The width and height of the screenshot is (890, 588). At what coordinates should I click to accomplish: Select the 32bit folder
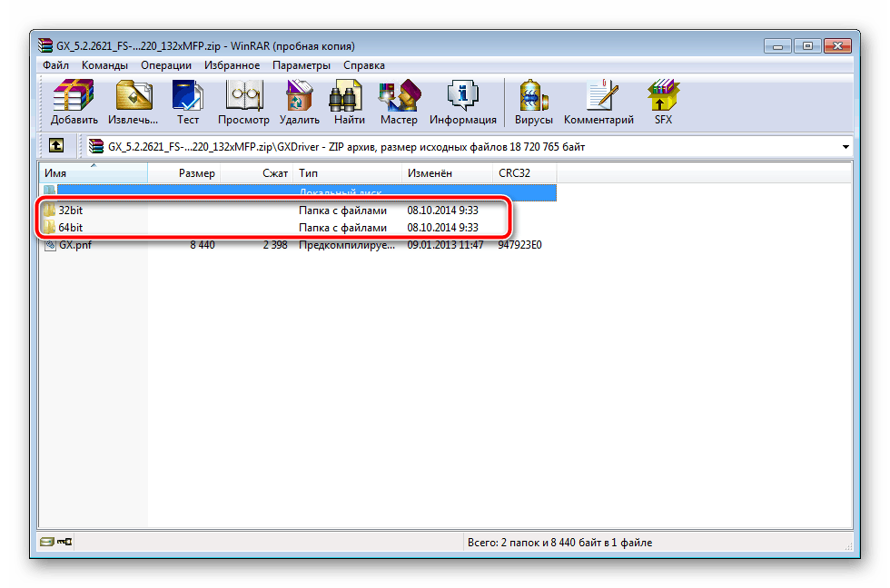(x=71, y=210)
